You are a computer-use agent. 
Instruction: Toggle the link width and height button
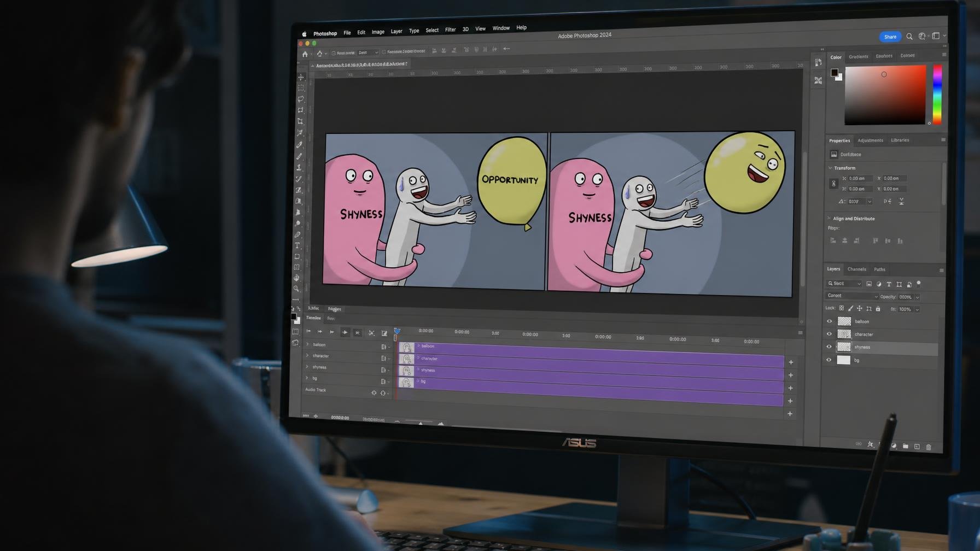(x=833, y=184)
